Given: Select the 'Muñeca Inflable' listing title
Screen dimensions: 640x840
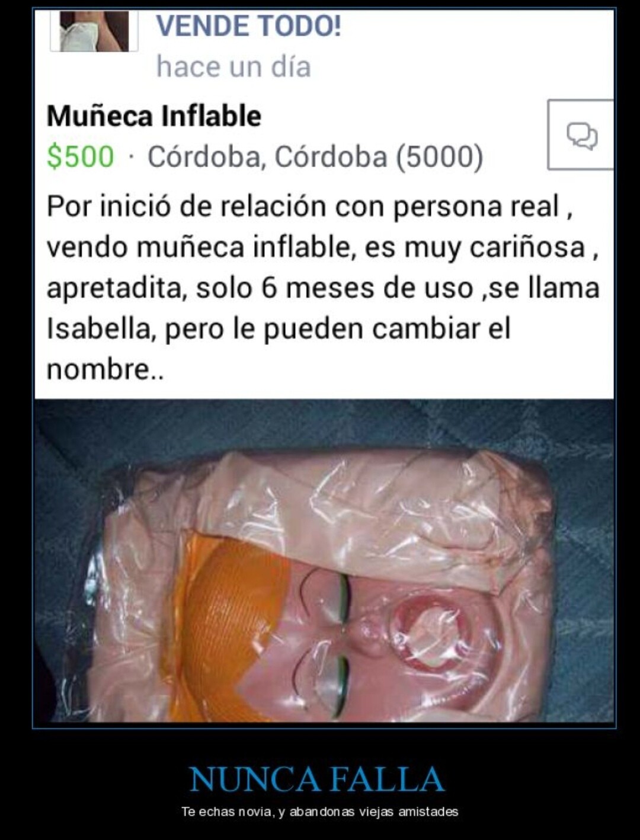Looking at the screenshot, I should [154, 116].
